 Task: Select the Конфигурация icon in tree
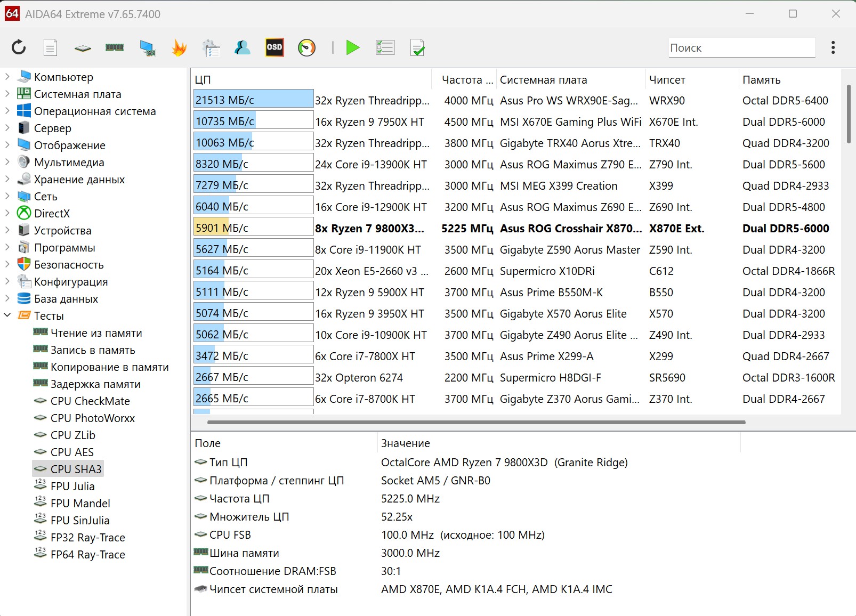[24, 281]
